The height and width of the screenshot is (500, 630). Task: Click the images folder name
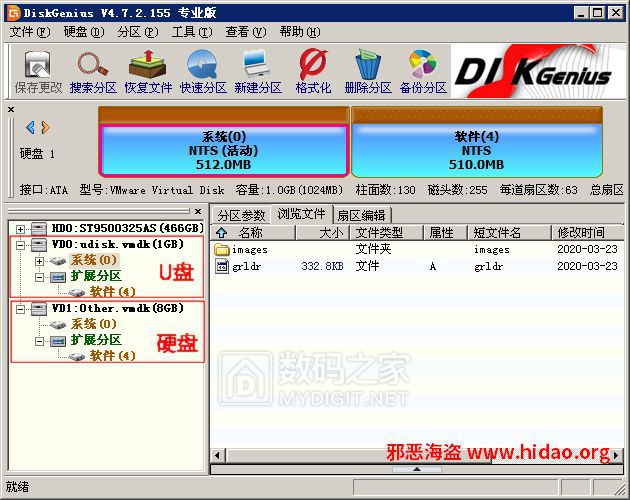[x=250, y=250]
